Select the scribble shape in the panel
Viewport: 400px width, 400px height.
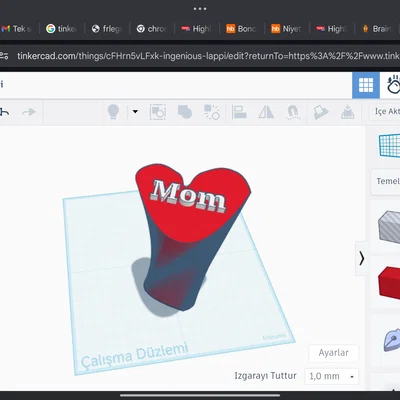tap(391, 340)
